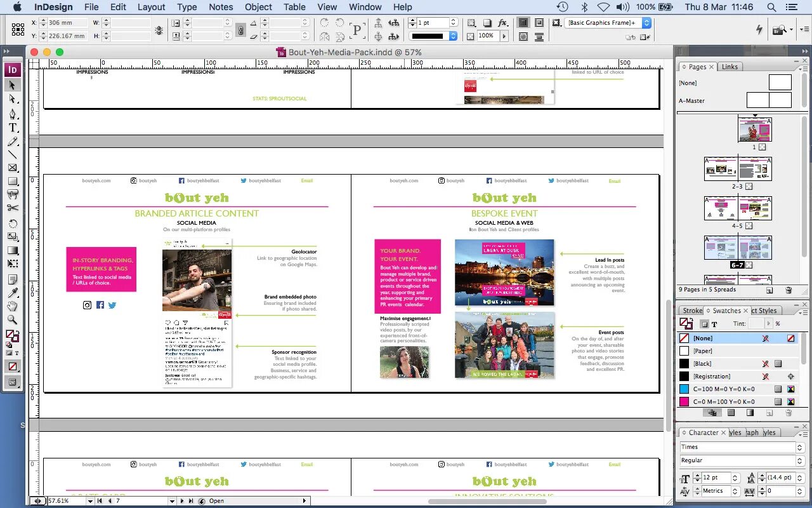The image size is (812, 508).
Task: Show gradient swatches only button
Action: [750, 413]
